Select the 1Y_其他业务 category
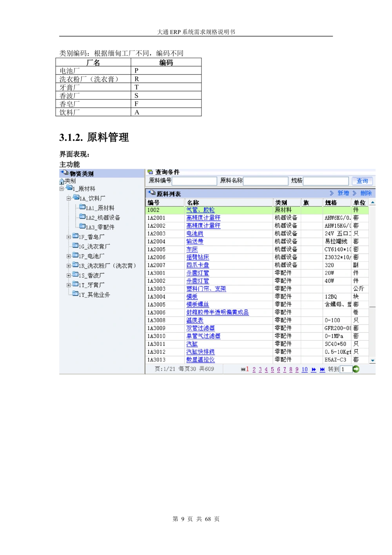Viewport: 392px width, 555px height. (x=95, y=295)
